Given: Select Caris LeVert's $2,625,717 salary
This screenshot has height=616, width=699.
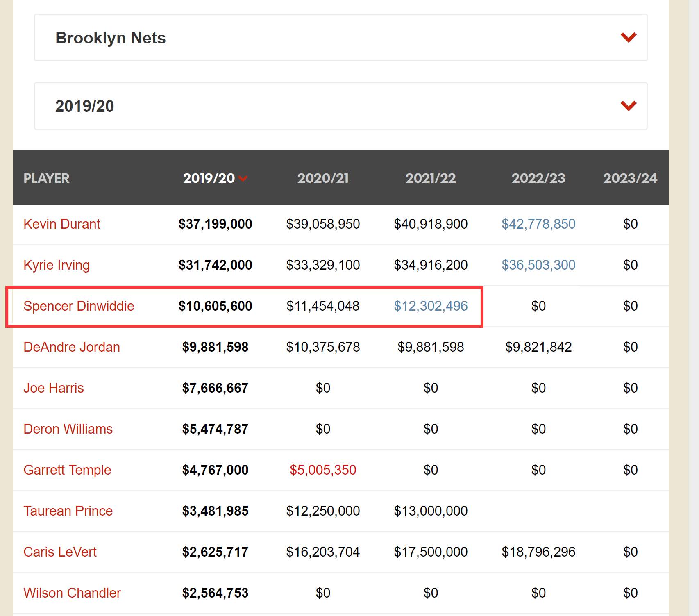Looking at the screenshot, I should tap(215, 552).
